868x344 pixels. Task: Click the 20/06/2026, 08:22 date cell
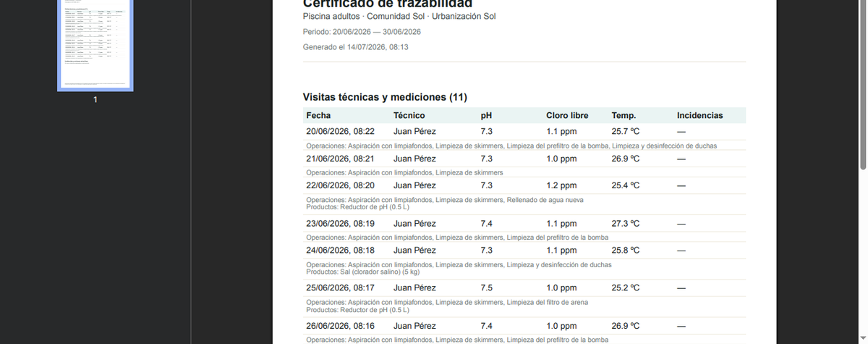341,132
